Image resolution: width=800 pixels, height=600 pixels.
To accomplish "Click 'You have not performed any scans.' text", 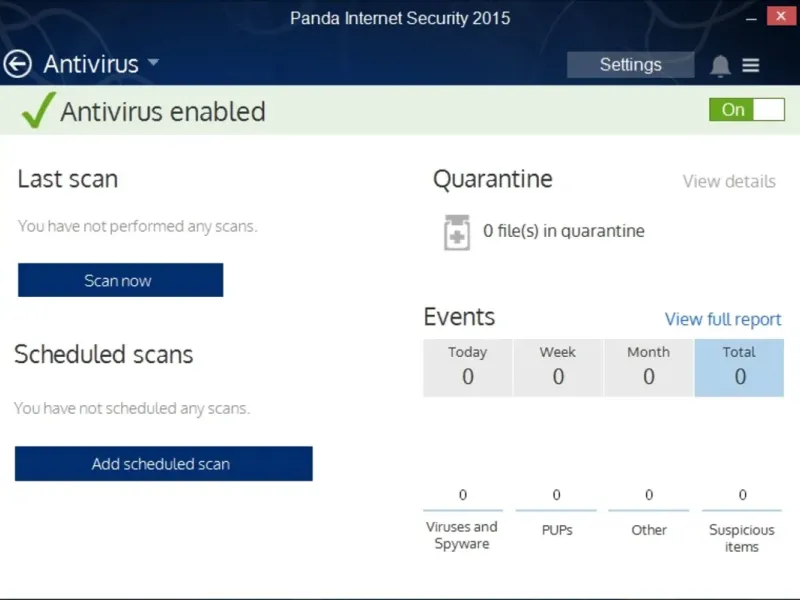I will coord(138,226).
